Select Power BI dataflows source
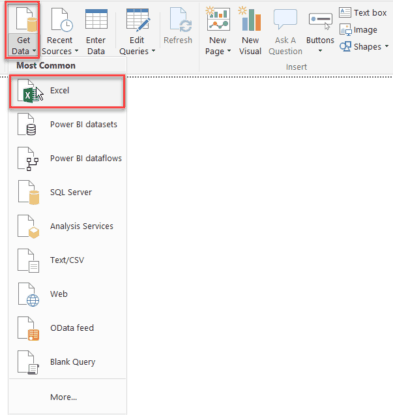This screenshot has height=415, width=393. (67, 158)
